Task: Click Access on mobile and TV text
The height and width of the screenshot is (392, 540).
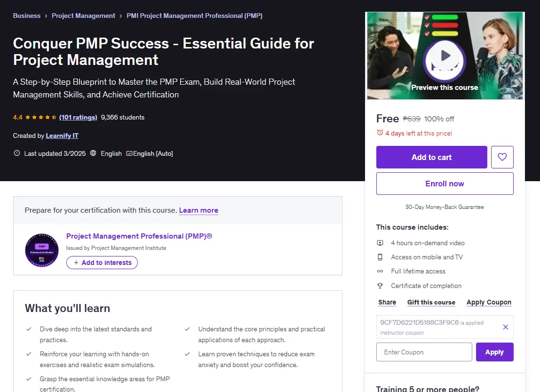Action: pyautogui.click(x=427, y=257)
